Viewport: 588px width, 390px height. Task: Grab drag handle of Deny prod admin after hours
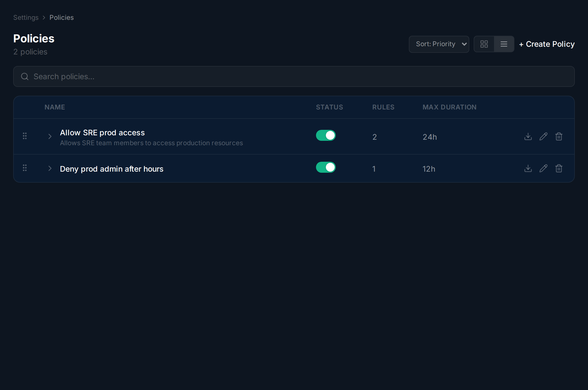pos(25,168)
